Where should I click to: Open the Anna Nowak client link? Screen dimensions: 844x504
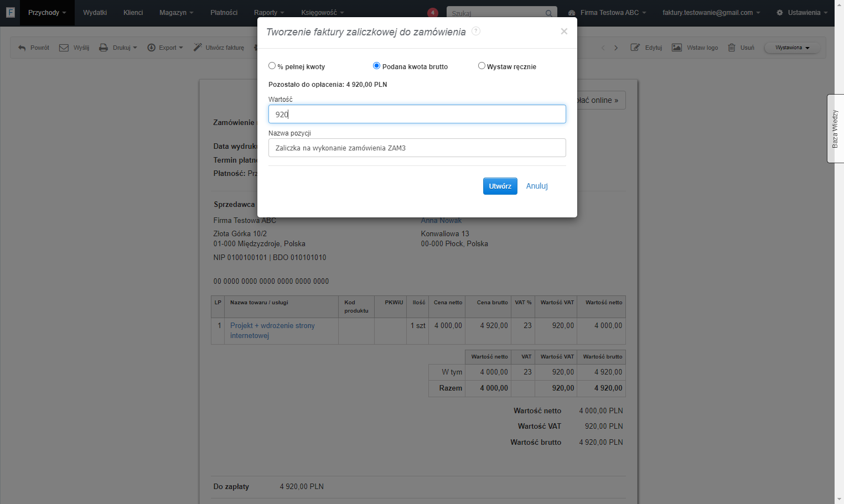click(x=441, y=220)
